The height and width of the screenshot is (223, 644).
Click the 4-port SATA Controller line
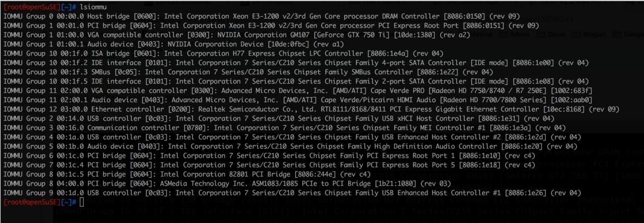296,62
